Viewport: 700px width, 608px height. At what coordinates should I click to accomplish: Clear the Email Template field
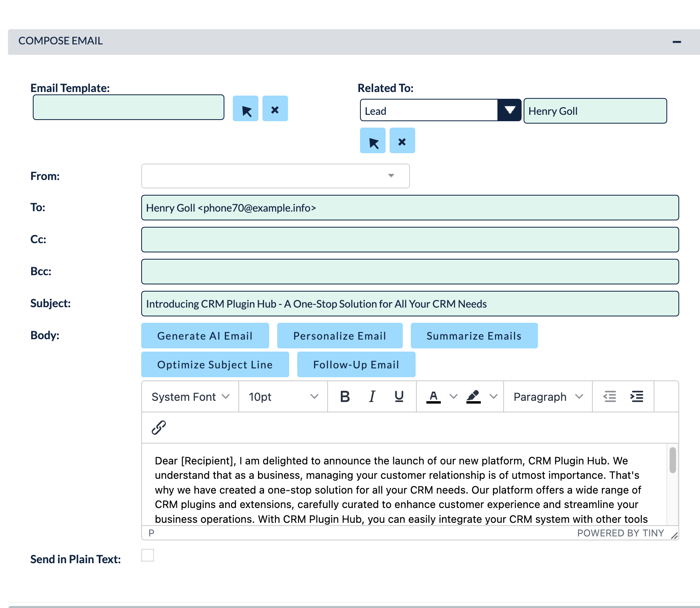coord(275,108)
